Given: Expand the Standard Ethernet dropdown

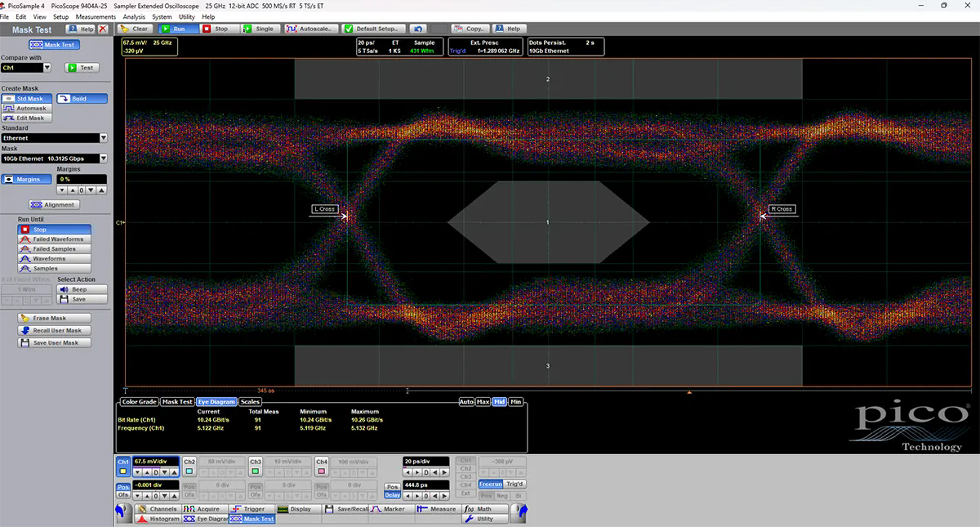Looking at the screenshot, I should pyautogui.click(x=103, y=138).
